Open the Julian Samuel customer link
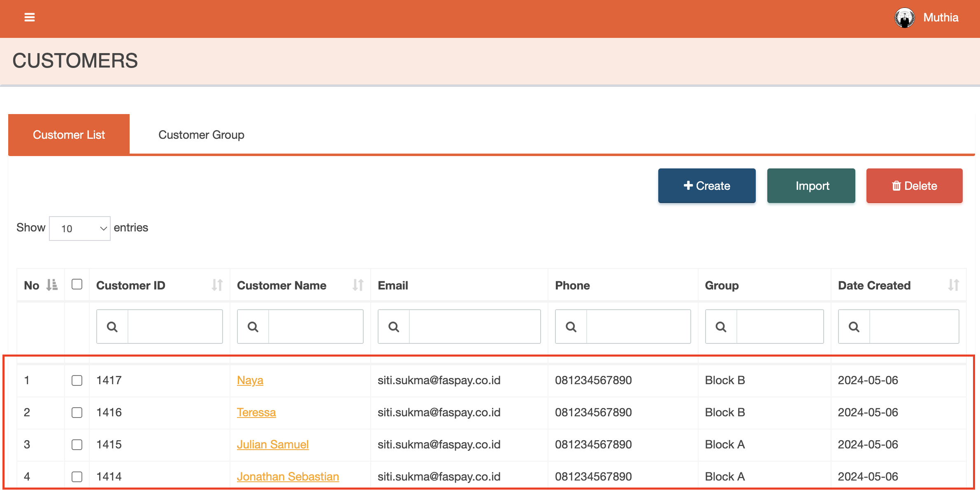The height and width of the screenshot is (490, 980). pyautogui.click(x=272, y=444)
